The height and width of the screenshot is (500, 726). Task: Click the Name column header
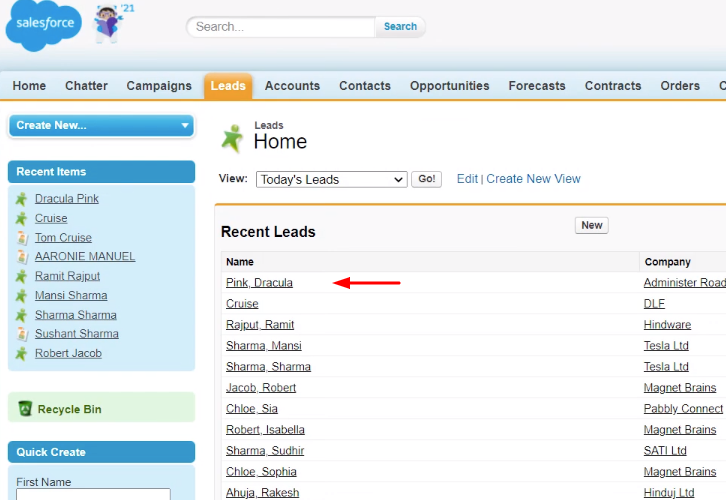point(240,262)
